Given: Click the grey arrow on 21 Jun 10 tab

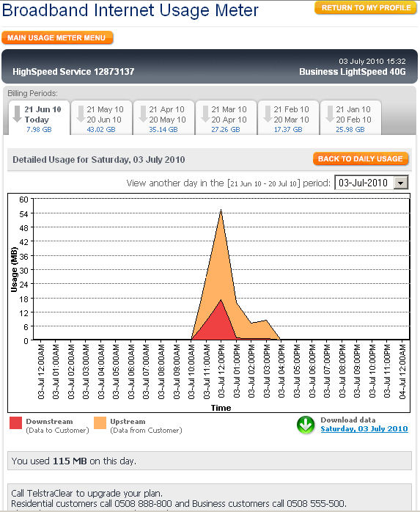Looking at the screenshot, I should pos(17,114).
